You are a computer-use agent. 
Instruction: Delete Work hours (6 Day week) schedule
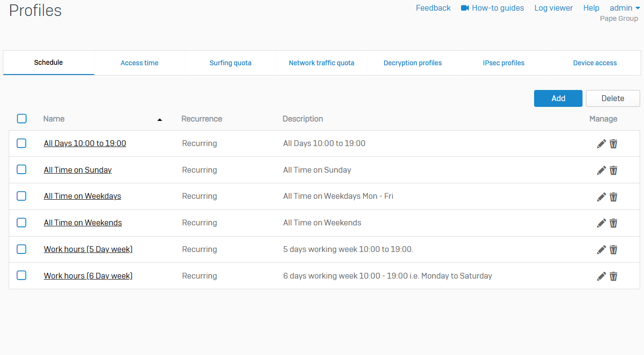coord(613,276)
